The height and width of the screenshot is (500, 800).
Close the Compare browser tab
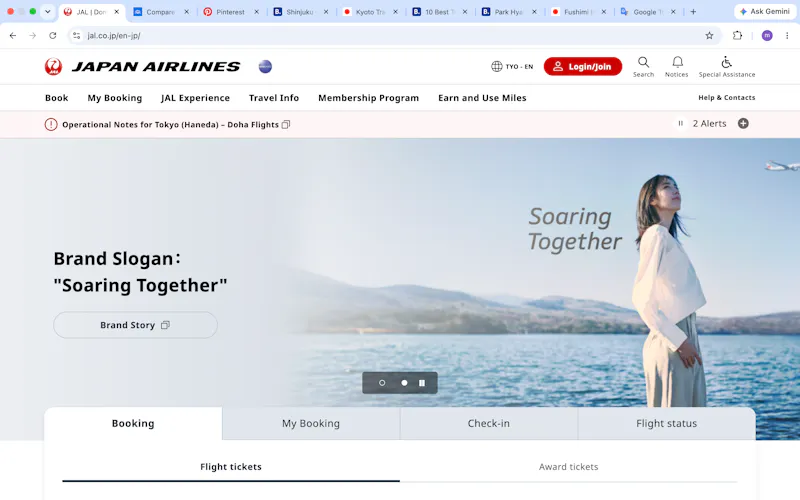(186, 12)
